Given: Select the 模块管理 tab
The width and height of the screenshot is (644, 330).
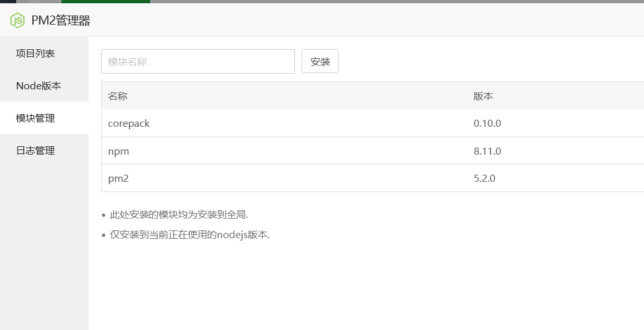Looking at the screenshot, I should [x=44, y=118].
